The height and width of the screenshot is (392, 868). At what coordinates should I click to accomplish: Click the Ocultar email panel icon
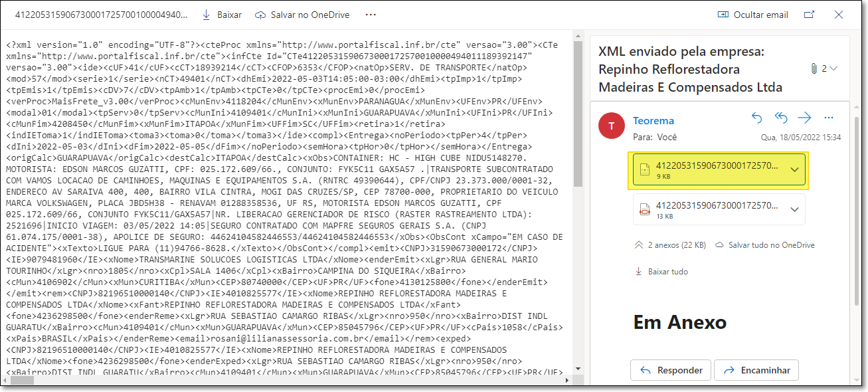pos(723,15)
